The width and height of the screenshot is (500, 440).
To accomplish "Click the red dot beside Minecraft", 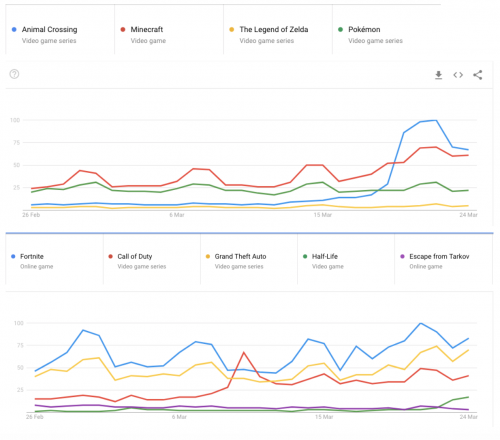I will point(123,29).
